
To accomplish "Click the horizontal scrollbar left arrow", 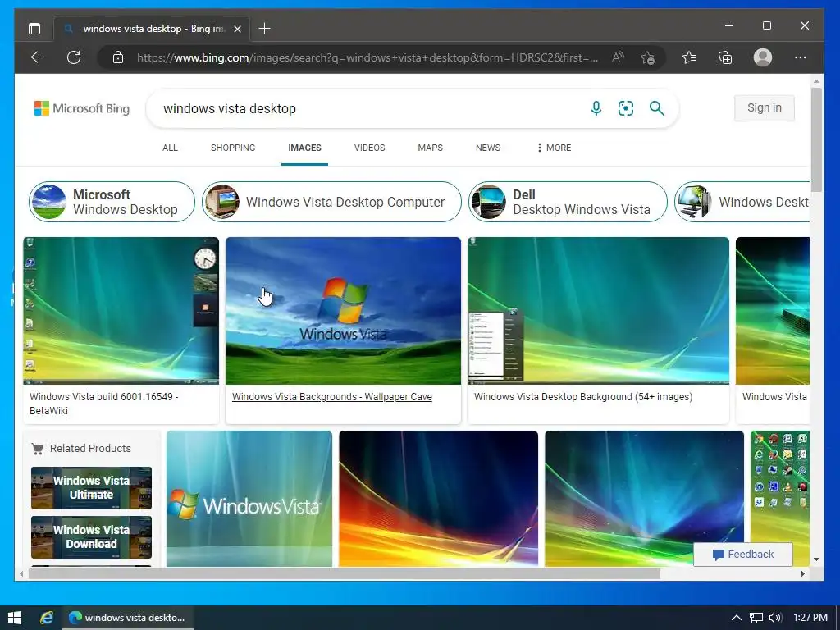I will click(21, 573).
